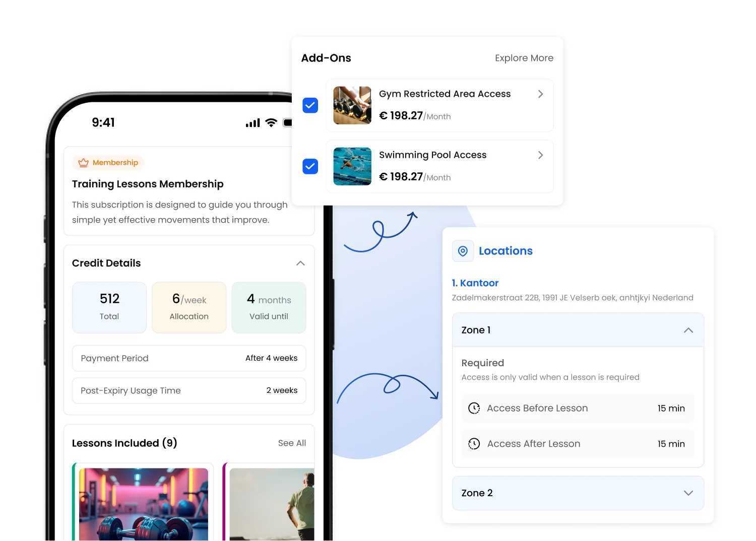Screen dimensions: 756x541
Task: Click the Training Lessons Membership title
Action: [x=148, y=184]
